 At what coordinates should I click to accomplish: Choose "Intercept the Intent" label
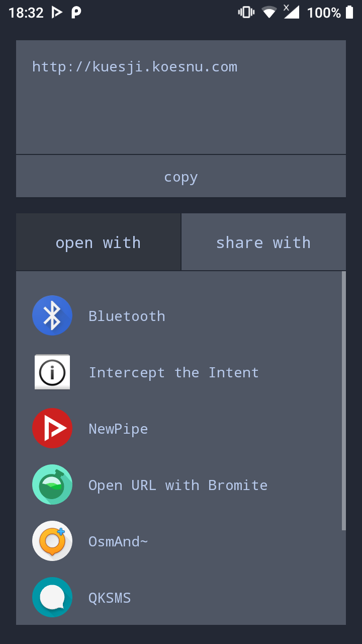(x=174, y=372)
